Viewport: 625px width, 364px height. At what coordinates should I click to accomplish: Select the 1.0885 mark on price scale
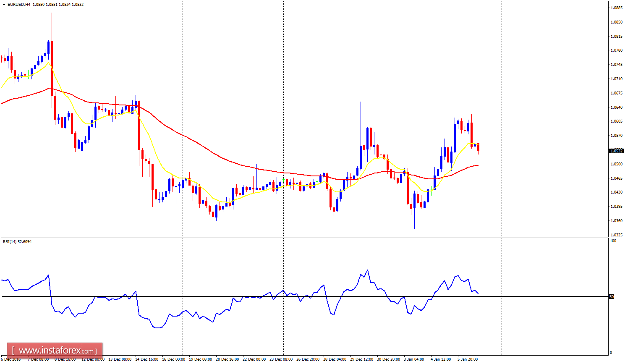(x=616, y=7)
